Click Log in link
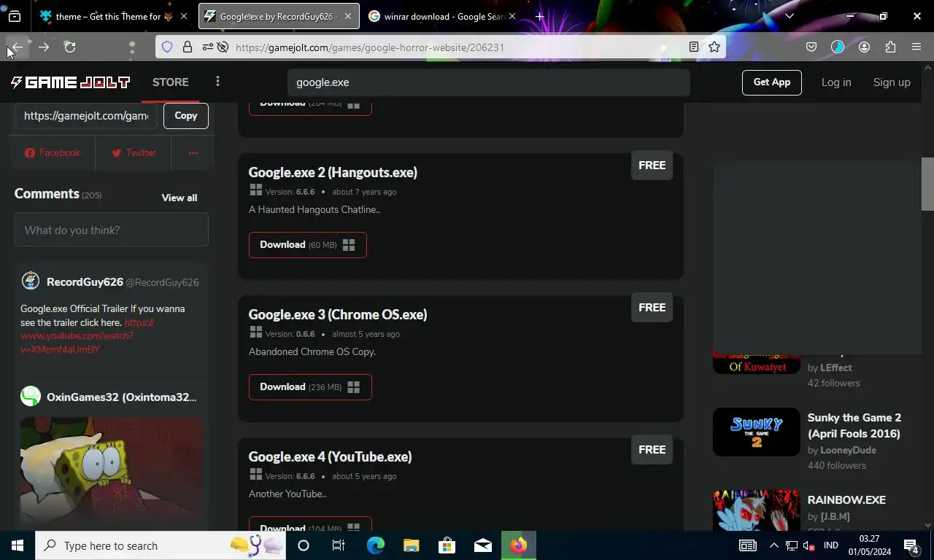 click(836, 82)
